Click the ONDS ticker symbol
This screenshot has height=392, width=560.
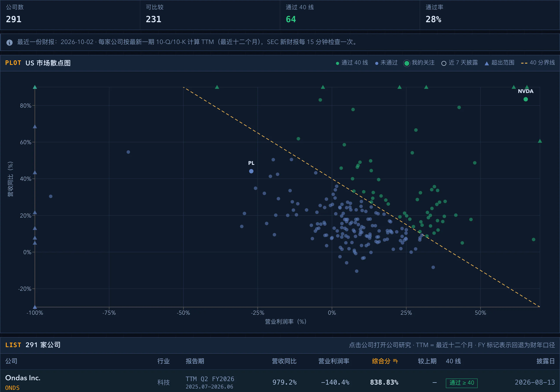click(x=12, y=388)
